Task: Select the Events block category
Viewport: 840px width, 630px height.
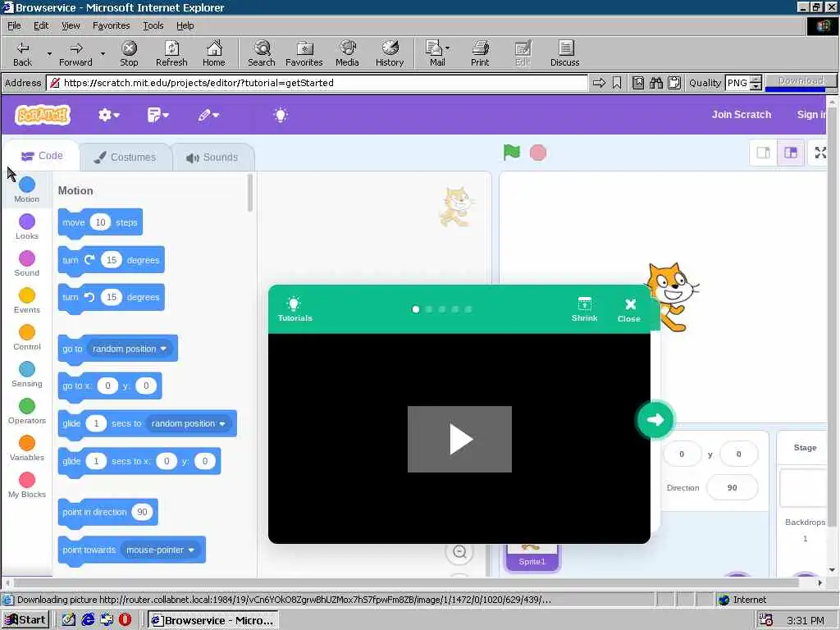Action: [x=27, y=300]
